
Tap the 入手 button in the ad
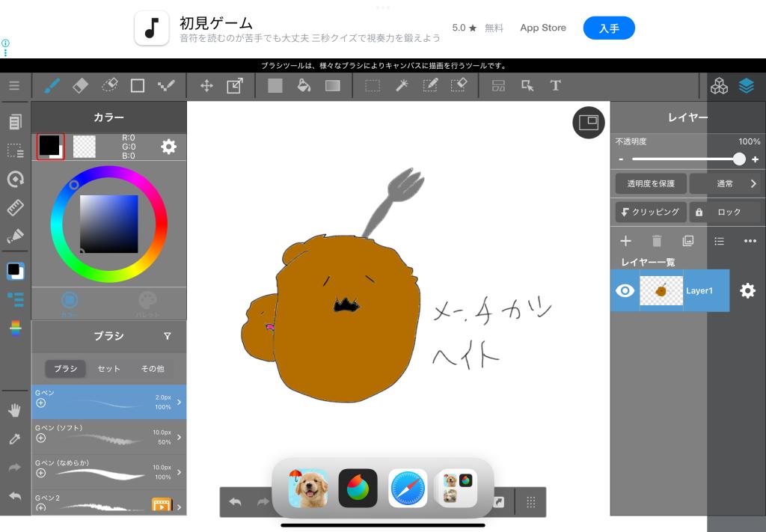(609, 28)
